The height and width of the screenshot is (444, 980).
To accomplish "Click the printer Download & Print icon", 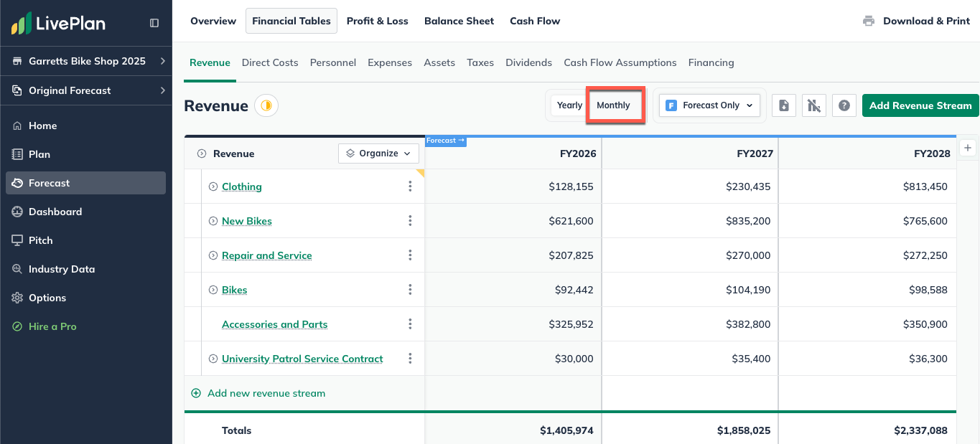I will pyautogui.click(x=869, y=21).
